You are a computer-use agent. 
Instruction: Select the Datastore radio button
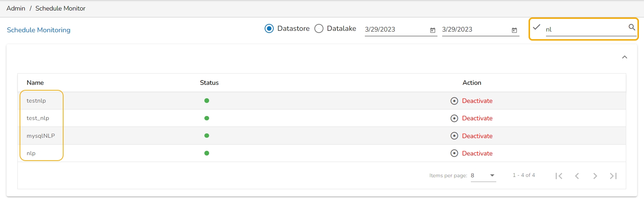269,29
